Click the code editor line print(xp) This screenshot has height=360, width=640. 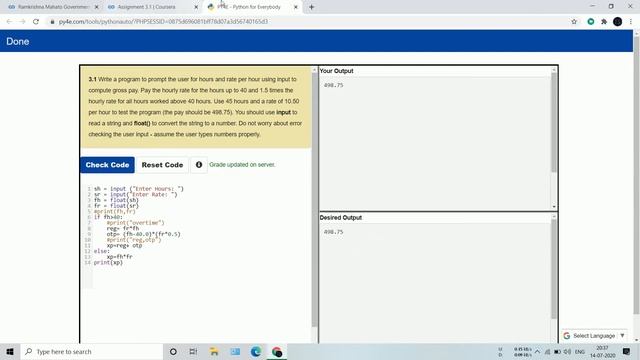click(x=108, y=262)
